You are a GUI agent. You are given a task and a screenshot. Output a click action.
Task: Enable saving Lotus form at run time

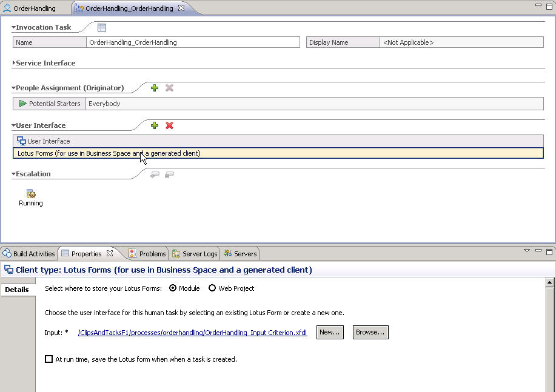coord(49,359)
